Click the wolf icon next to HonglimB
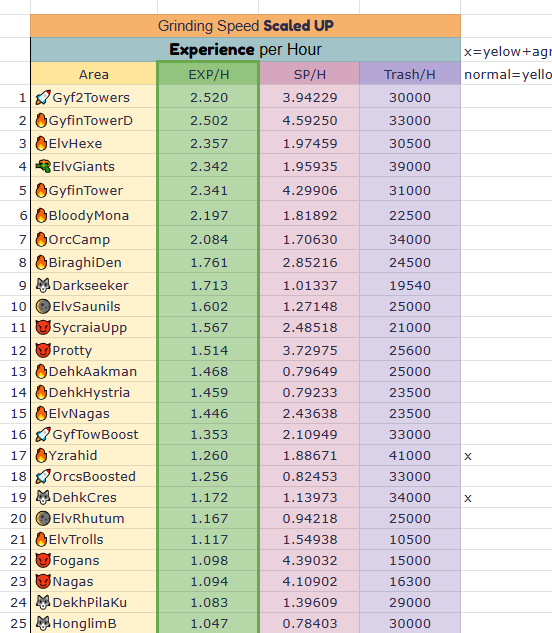Viewport: 552px width, 633px height. pos(43,623)
